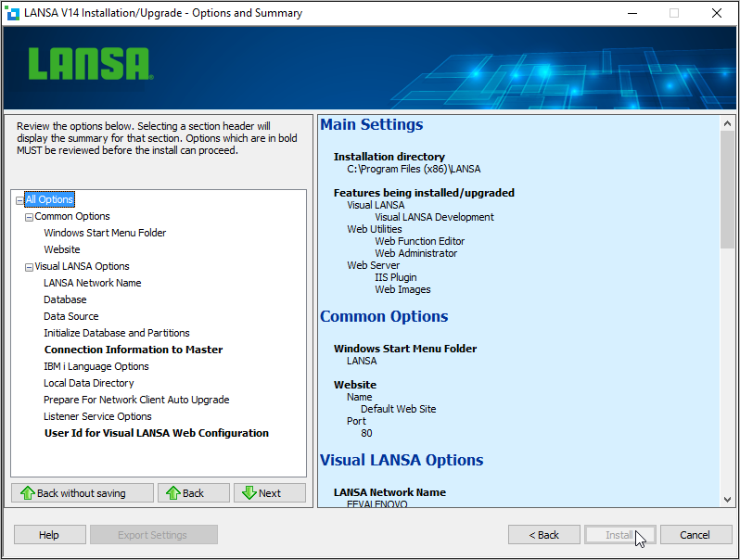Screen dimensions: 740x560
Task: Review User Id for Visual LANSA Web Configuration
Action: click(x=156, y=433)
